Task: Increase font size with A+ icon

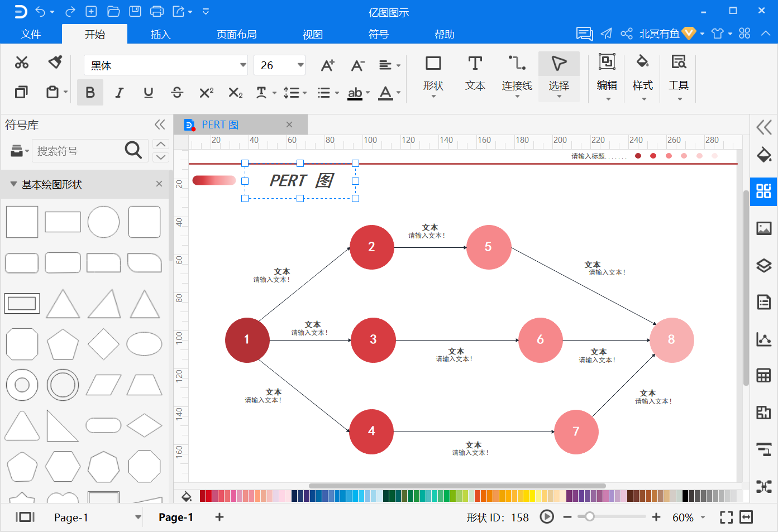Action: click(328, 65)
